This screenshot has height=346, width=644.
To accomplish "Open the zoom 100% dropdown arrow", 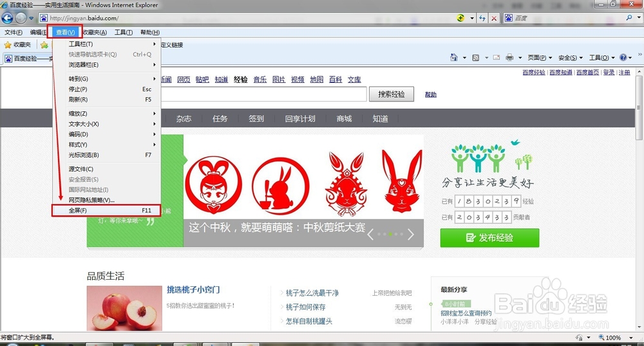I will click(x=631, y=338).
